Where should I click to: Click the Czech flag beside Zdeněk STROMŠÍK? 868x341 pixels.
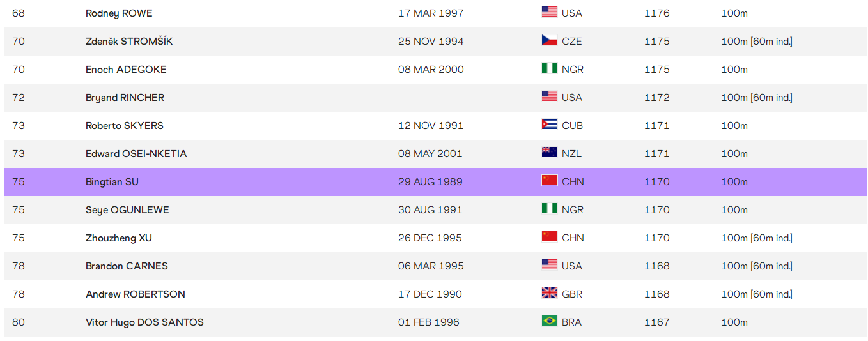[x=549, y=40]
